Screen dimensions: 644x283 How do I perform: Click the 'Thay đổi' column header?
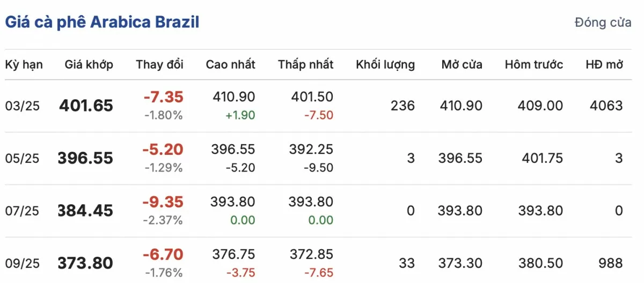[160, 65]
